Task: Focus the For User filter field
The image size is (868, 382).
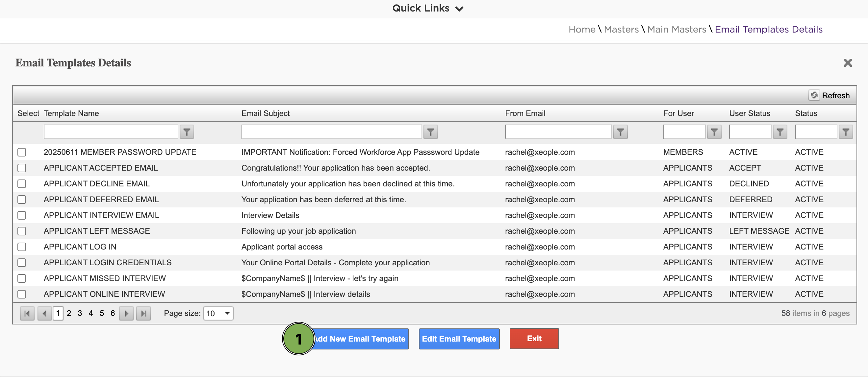Action: point(684,132)
